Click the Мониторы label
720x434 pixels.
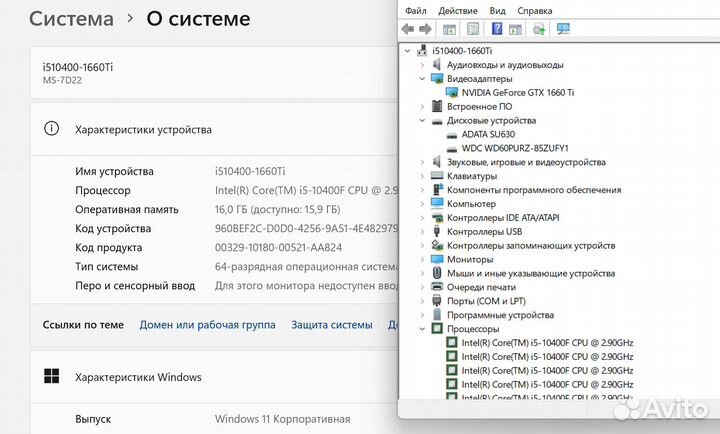click(x=470, y=259)
